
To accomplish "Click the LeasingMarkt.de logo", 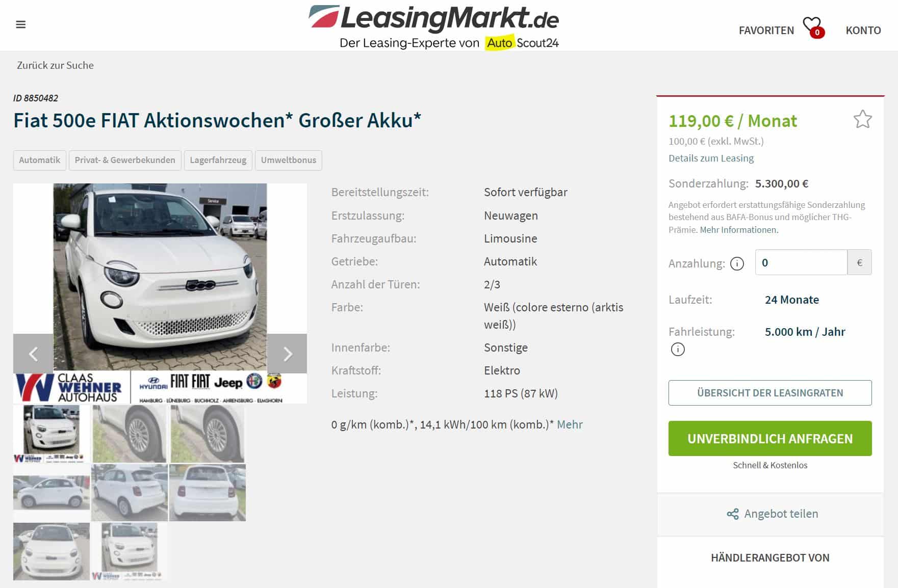I will coord(434,26).
